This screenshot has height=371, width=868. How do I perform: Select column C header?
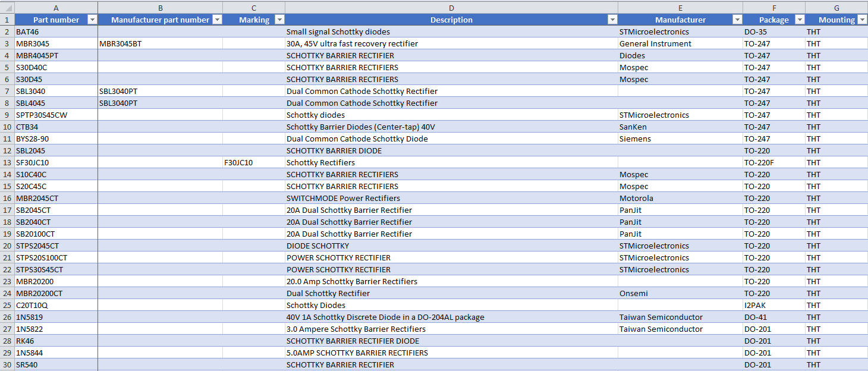[x=254, y=8]
